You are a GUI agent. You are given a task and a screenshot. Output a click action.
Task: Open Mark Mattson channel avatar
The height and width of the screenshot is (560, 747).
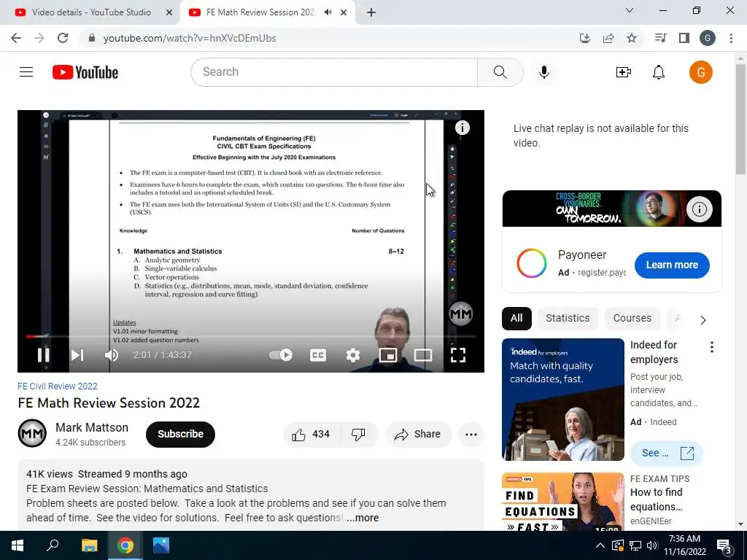tap(32, 433)
